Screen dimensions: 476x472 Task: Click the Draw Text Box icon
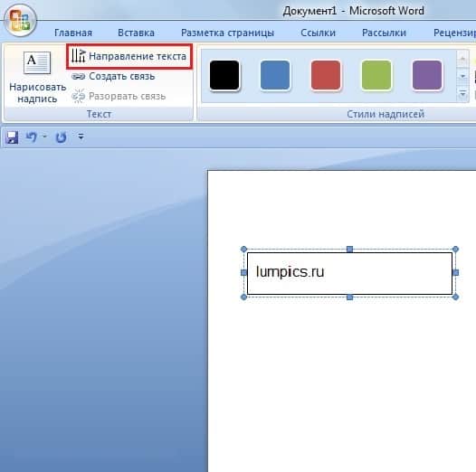coord(37,62)
